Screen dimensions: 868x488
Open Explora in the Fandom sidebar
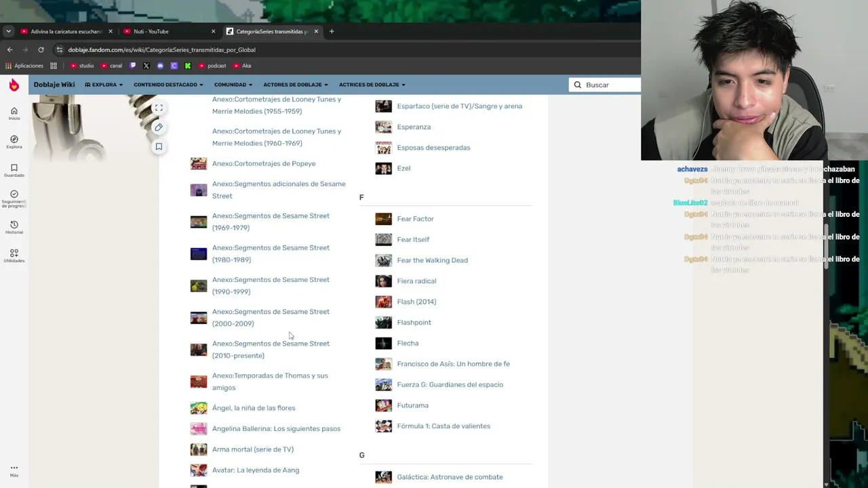(x=14, y=142)
